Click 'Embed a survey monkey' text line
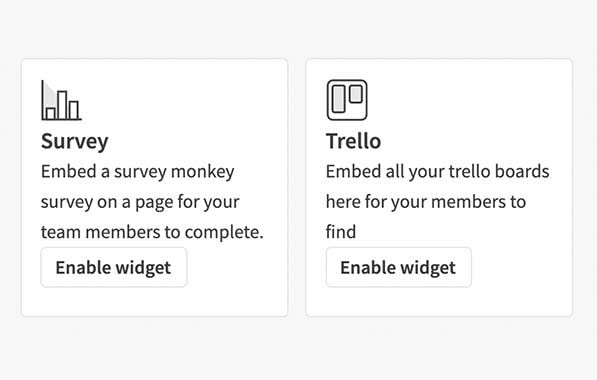Image resolution: width=597 pixels, height=380 pixels. click(137, 172)
